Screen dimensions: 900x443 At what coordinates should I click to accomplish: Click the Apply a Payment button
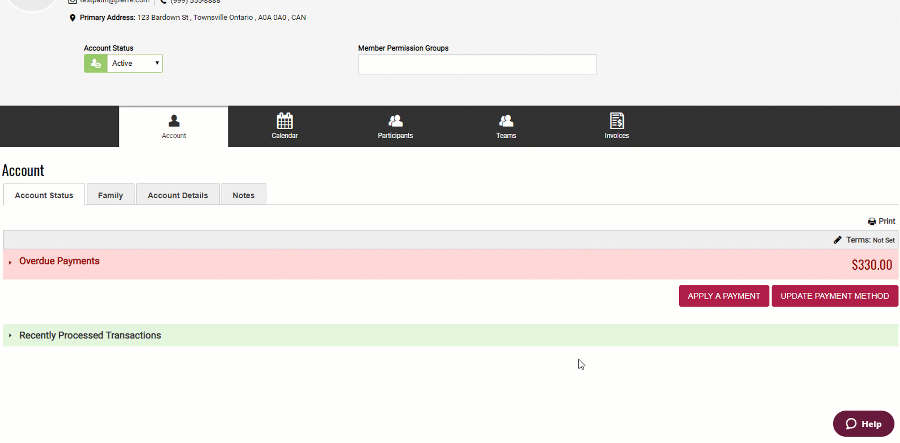[723, 296]
